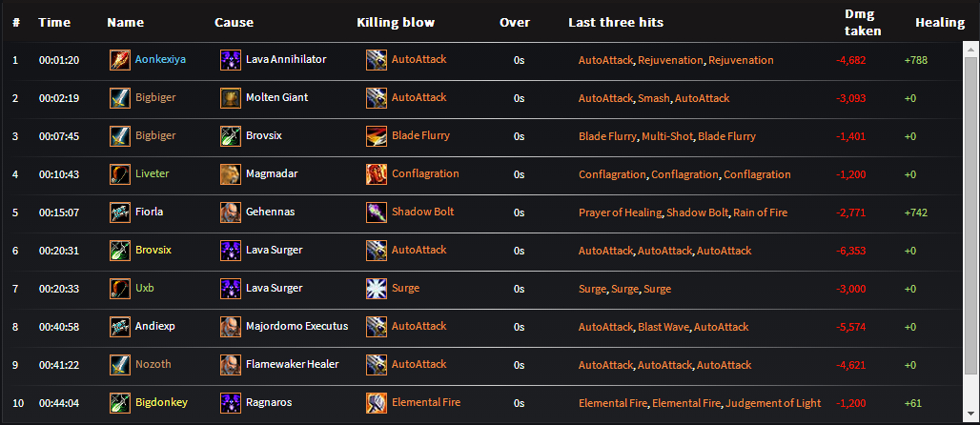980x425 pixels.
Task: Click the Flamewaker Healer cause link
Action: point(292,365)
